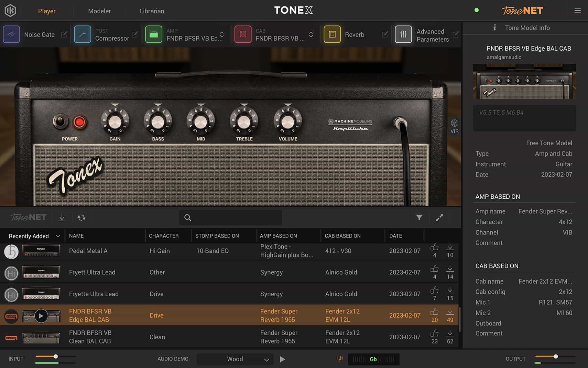
Task: Switch to the Player tab
Action: pos(47,11)
